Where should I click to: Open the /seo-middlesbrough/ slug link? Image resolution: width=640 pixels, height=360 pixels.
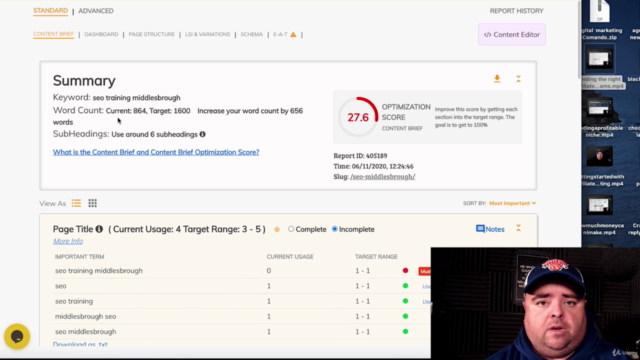[382, 177]
